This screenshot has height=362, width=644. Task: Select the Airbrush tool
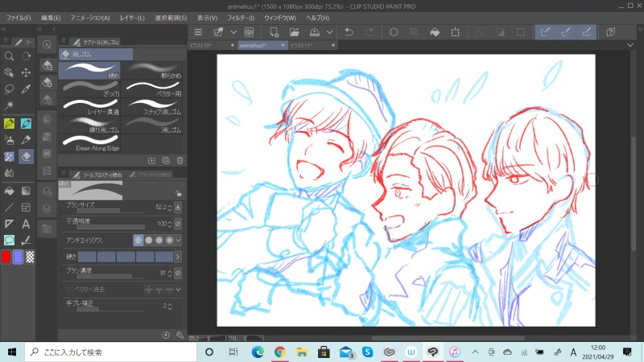pyautogui.click(x=9, y=140)
